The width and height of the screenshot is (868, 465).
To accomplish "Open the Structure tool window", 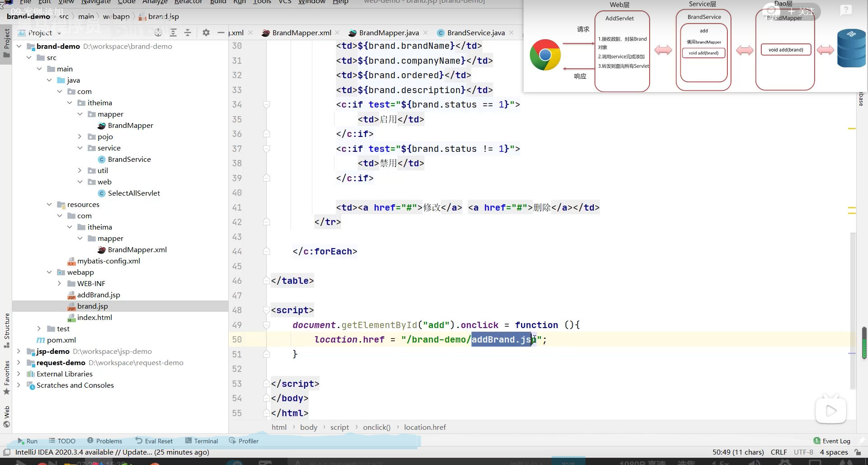I will 6,330.
